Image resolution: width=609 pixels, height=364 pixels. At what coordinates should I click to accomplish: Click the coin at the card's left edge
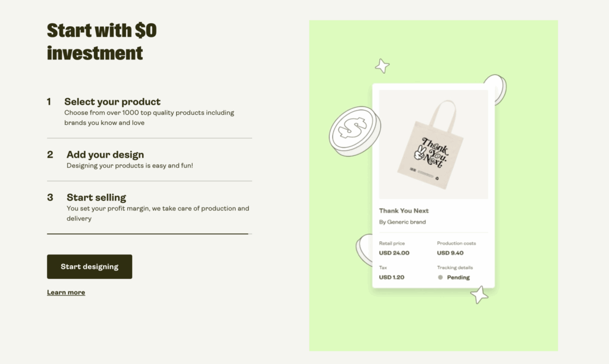[x=363, y=250]
